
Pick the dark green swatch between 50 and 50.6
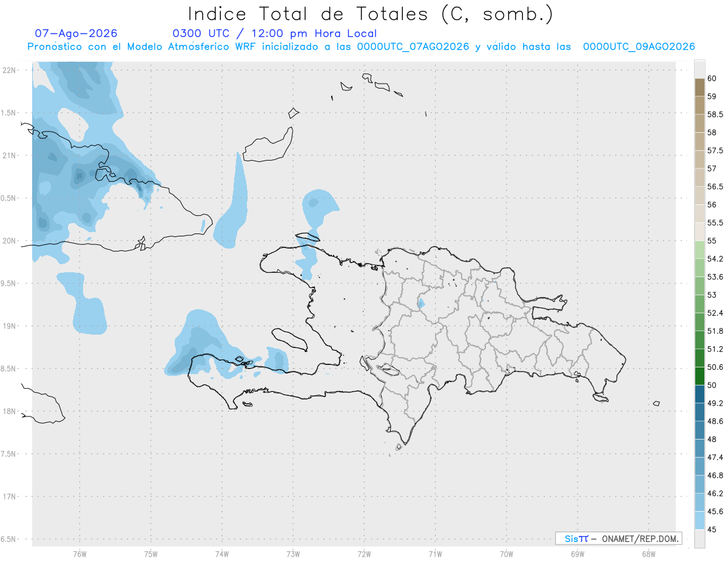tap(699, 376)
